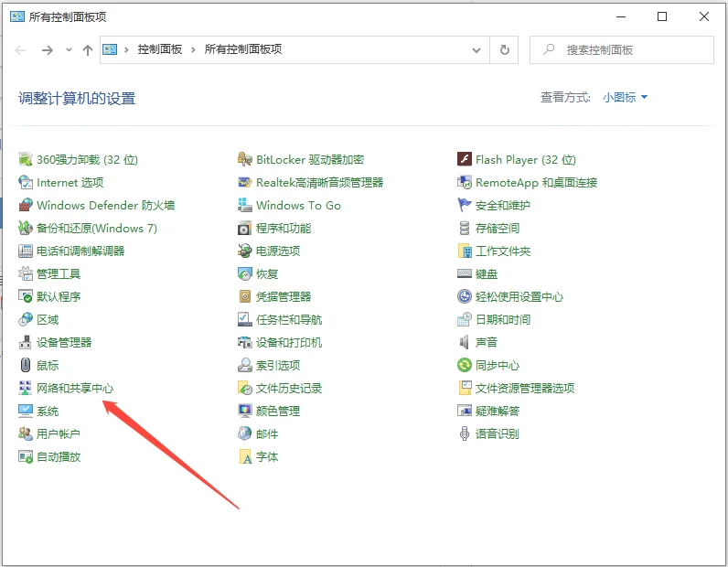Click the 备份和还原 icon
728x567 pixels.
25,228
